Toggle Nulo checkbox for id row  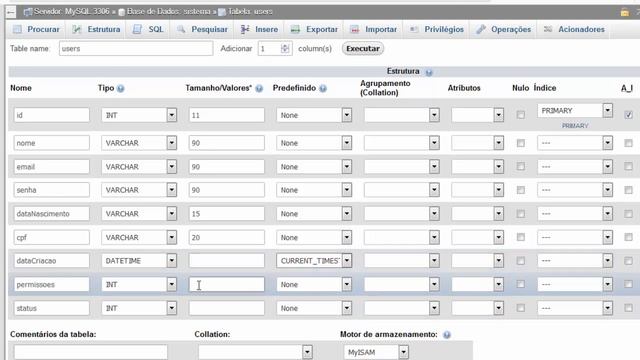[x=520, y=115]
